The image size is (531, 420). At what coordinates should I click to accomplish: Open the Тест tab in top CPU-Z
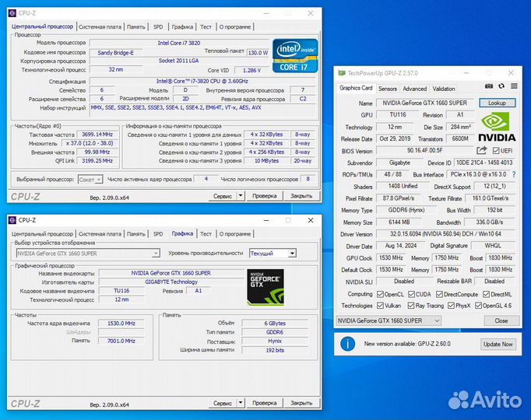[x=206, y=26]
